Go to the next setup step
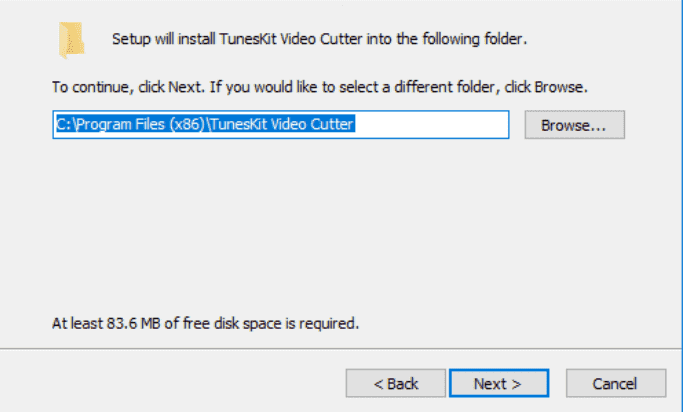 pos(499,384)
